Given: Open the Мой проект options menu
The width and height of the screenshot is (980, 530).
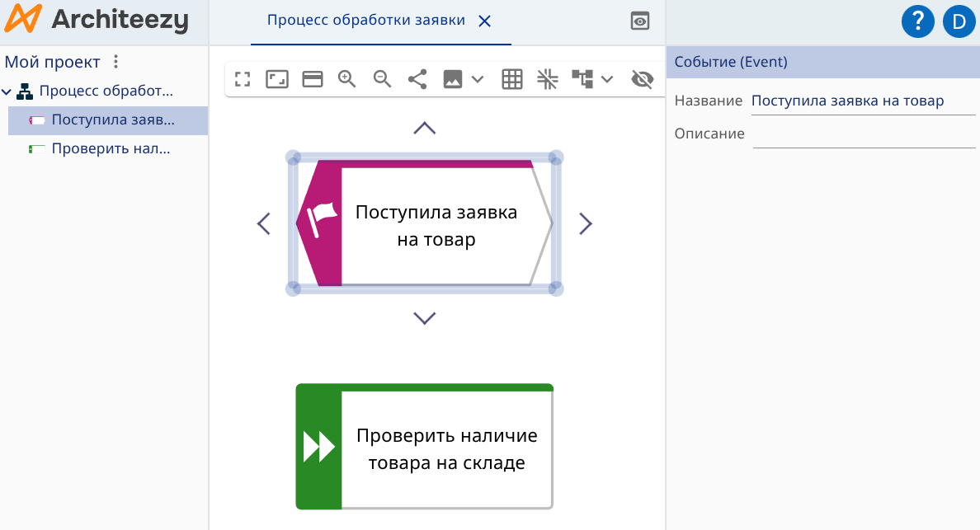Looking at the screenshot, I should [x=115, y=61].
